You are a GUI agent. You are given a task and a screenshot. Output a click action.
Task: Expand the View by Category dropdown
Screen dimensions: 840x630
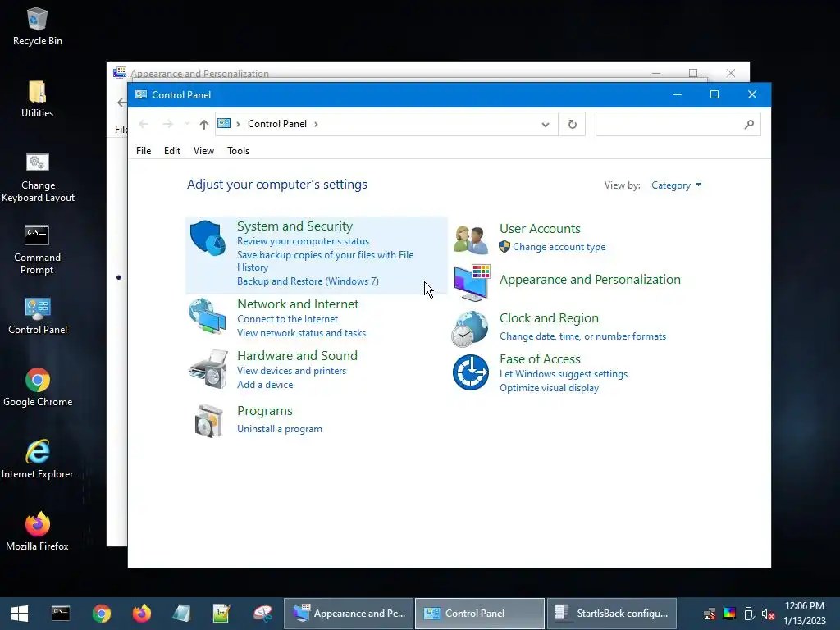pos(676,185)
